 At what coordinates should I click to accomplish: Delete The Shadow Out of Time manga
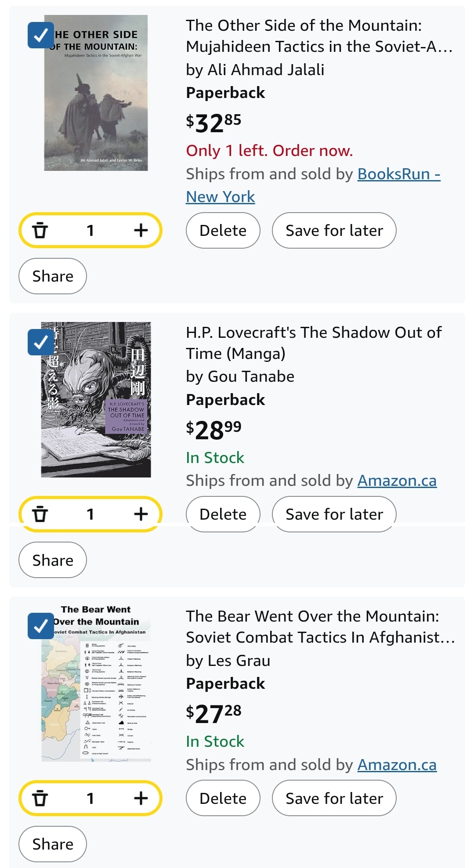pyautogui.click(x=223, y=514)
